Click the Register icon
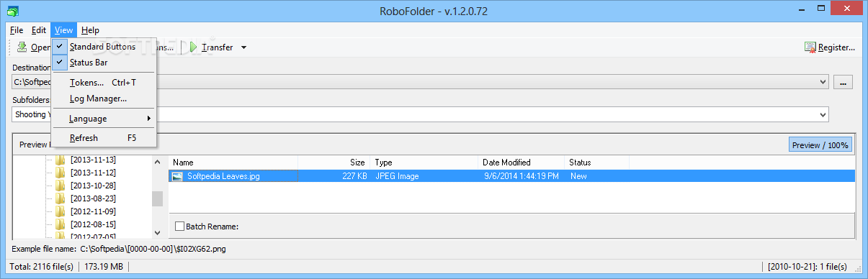Viewport: 868px width, 279px height. 811,47
